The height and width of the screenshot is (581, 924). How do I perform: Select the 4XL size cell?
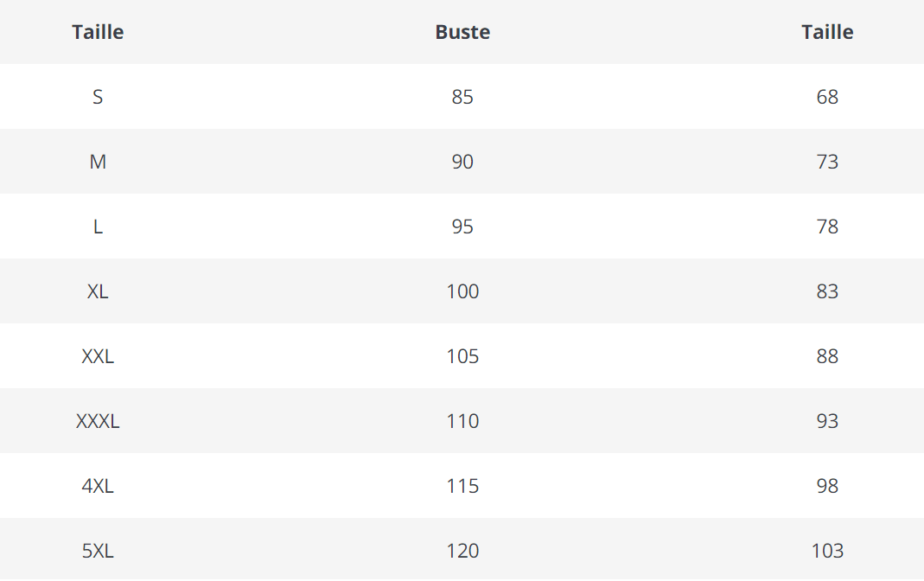(x=98, y=486)
